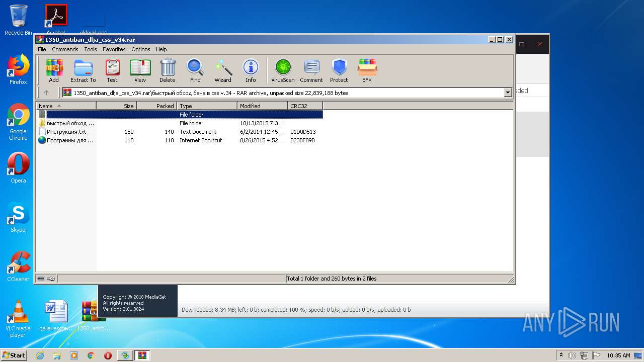644x362 pixels.
Task: Open the Firefox desktop shortcut
Action: [x=18, y=69]
